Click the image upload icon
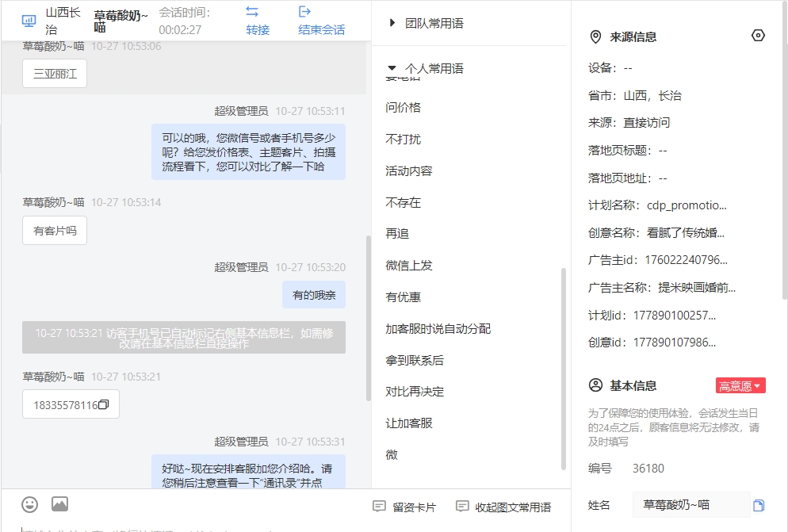Viewport: 788px width, 532px height. [59, 503]
